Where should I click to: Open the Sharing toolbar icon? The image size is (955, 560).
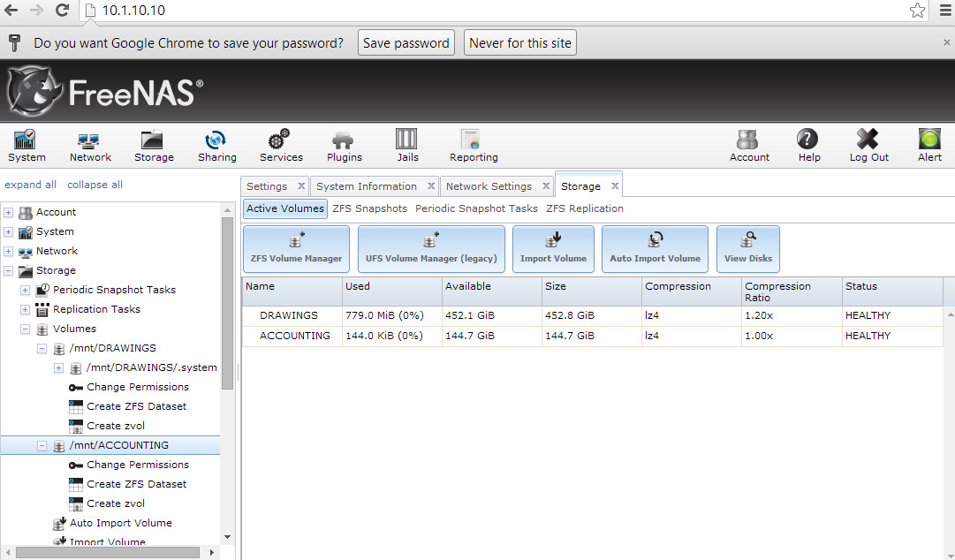pos(216,146)
